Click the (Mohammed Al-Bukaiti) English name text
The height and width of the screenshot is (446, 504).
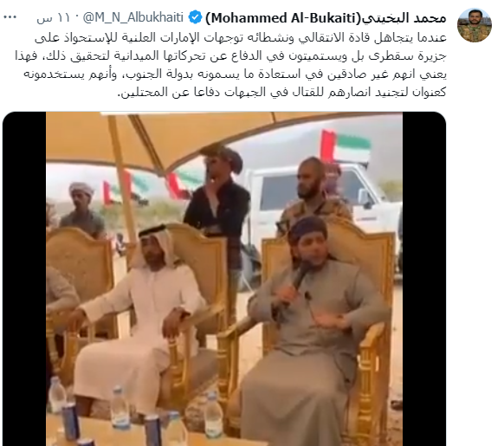(x=283, y=18)
